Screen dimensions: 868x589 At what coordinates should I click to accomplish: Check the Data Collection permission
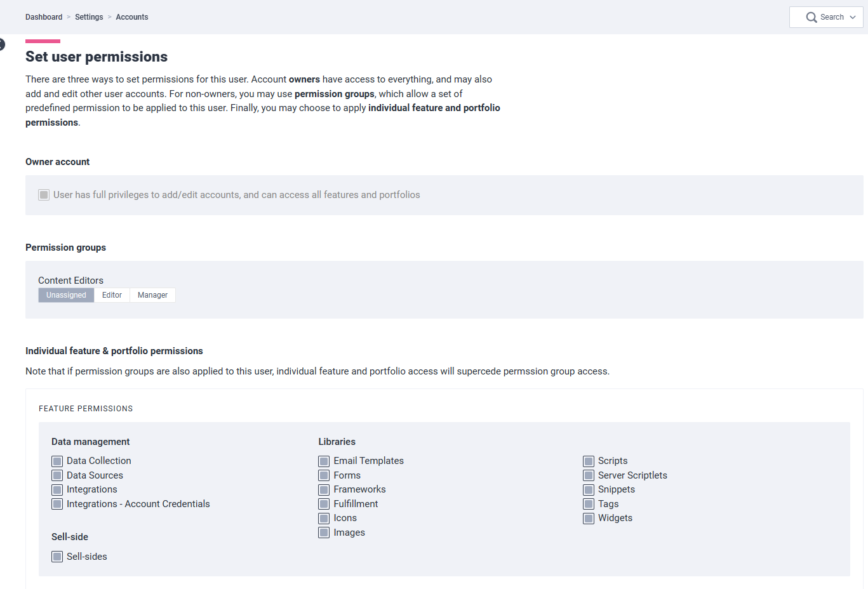[x=57, y=461]
